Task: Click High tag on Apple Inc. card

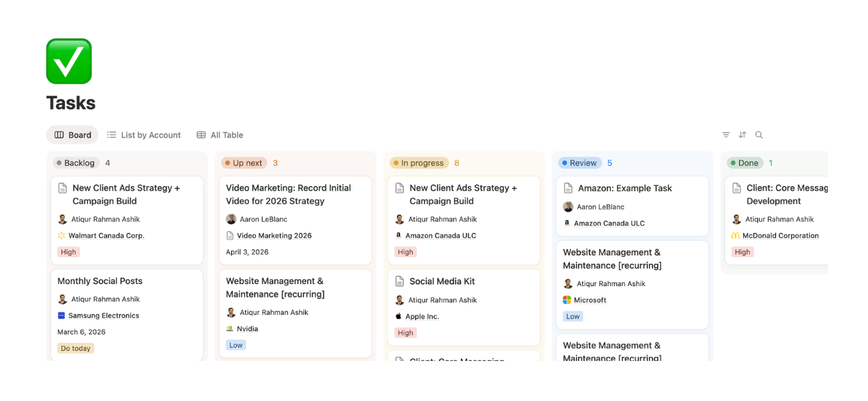Action: click(405, 333)
